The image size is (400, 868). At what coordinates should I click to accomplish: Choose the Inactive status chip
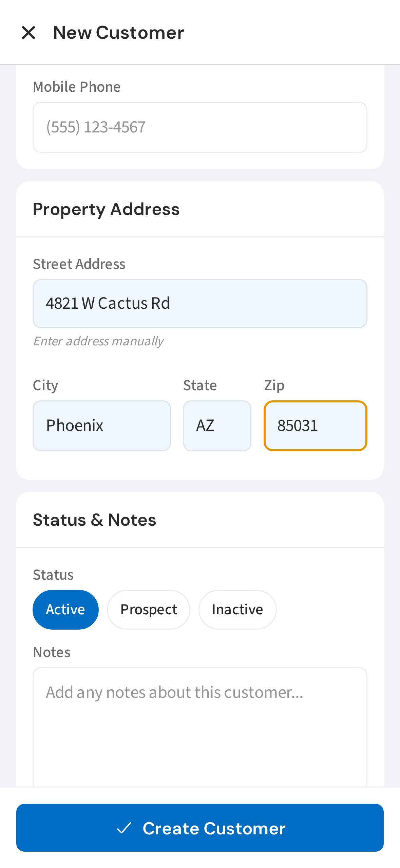point(237,610)
